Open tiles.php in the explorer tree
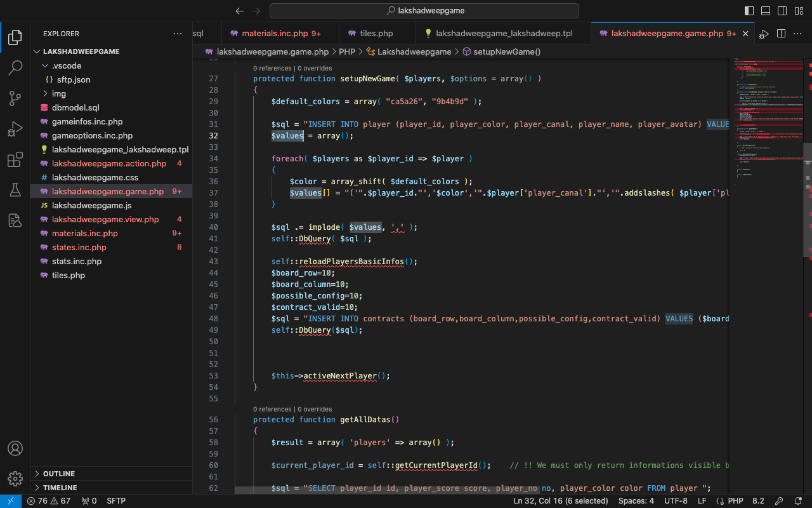 click(111, 275)
